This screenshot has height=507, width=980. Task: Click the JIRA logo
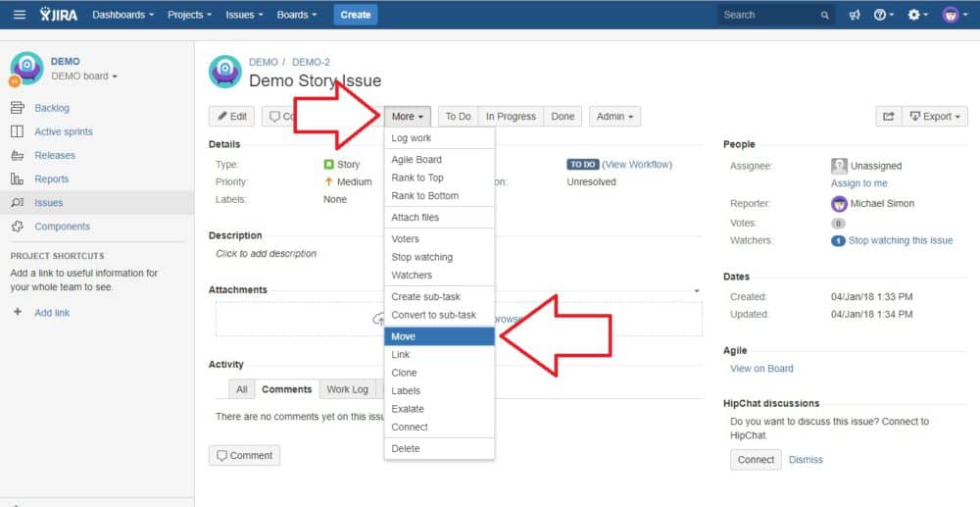pos(59,15)
